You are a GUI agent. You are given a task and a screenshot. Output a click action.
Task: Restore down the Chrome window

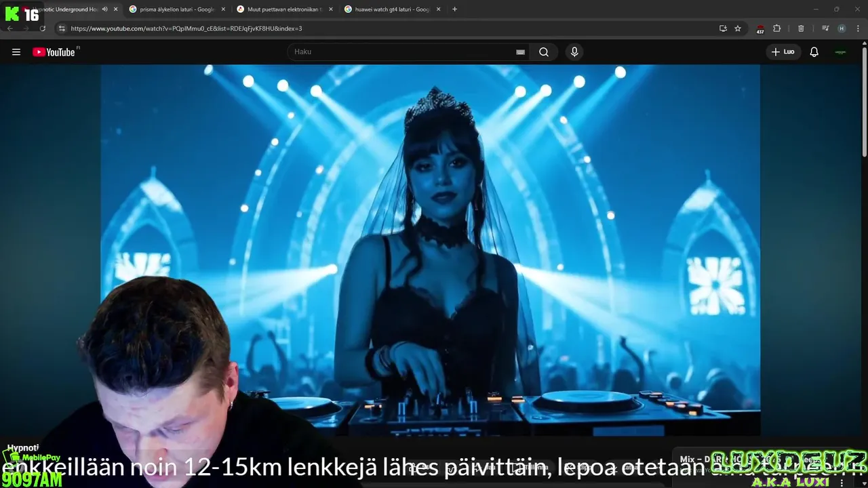836,9
